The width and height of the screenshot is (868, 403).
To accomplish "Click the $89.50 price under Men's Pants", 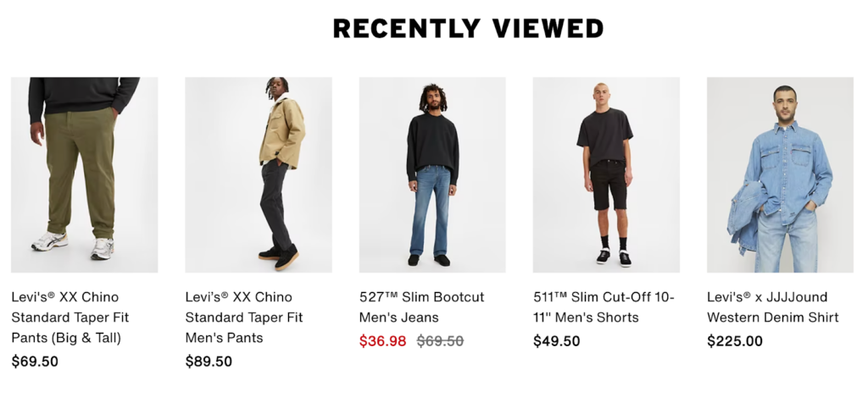I will 209,362.
